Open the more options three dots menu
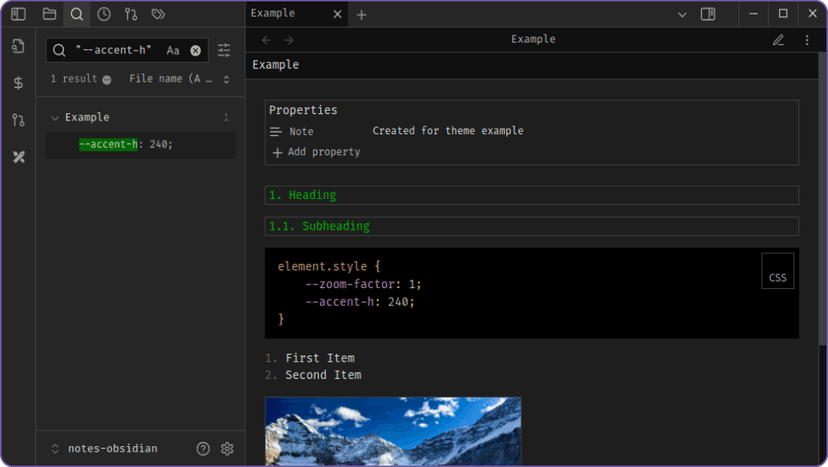Viewport: 828px width, 467px height. pyautogui.click(x=807, y=40)
